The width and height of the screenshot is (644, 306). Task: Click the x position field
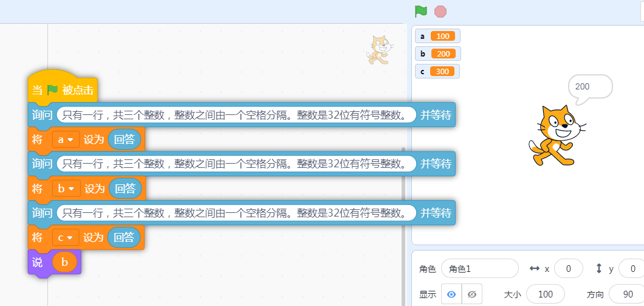(x=569, y=269)
